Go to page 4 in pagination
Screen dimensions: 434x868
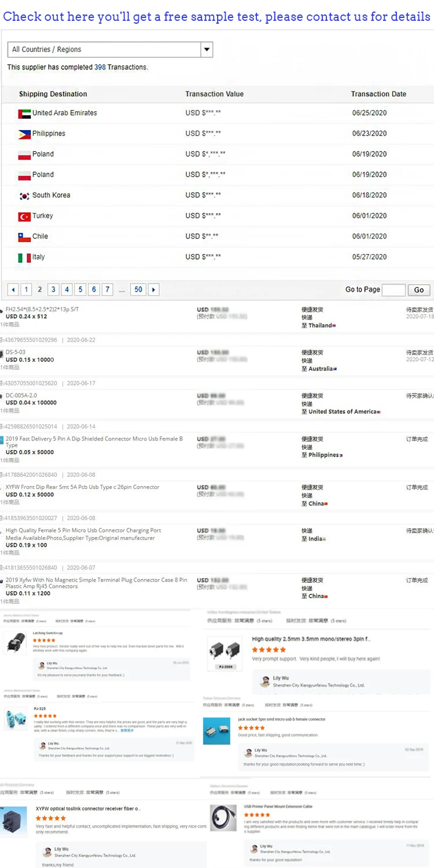pyautogui.click(x=67, y=289)
